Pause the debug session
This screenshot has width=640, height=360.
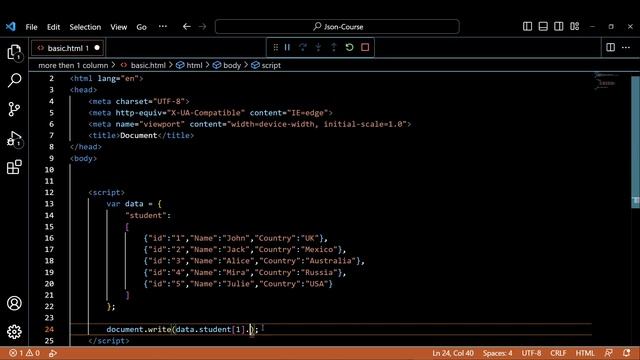(x=287, y=47)
